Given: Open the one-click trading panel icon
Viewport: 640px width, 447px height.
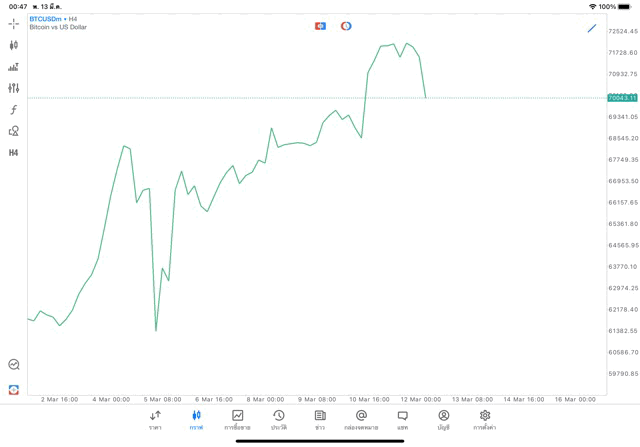Looking at the screenshot, I should tap(14, 390).
